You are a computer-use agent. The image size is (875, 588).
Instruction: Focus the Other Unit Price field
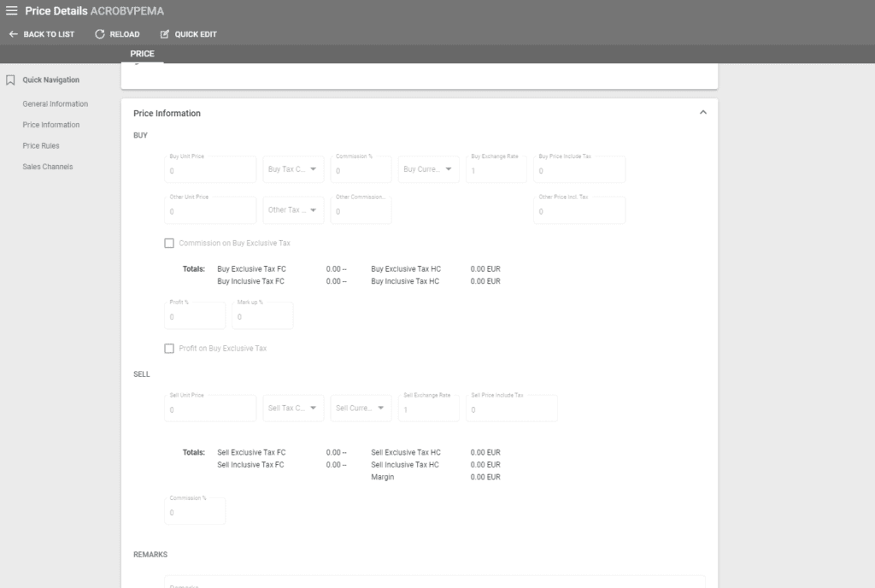[210, 210]
